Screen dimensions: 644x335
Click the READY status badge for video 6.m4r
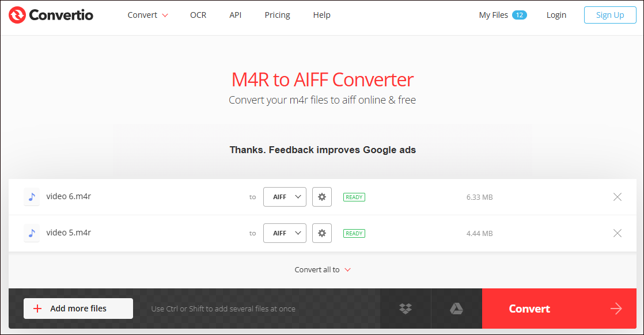click(x=354, y=197)
